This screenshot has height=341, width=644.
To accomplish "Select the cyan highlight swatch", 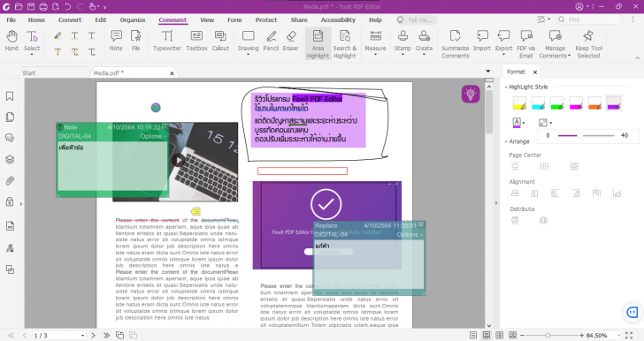I will pos(538,103).
